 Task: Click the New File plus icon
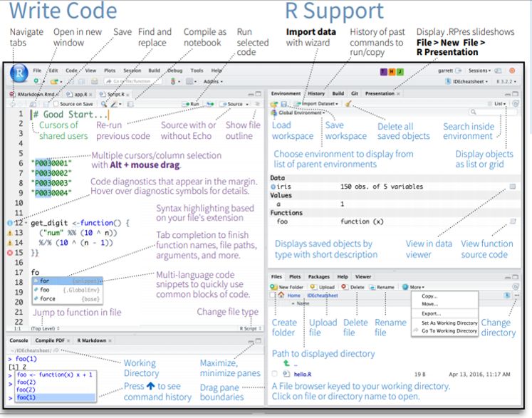[36, 81]
